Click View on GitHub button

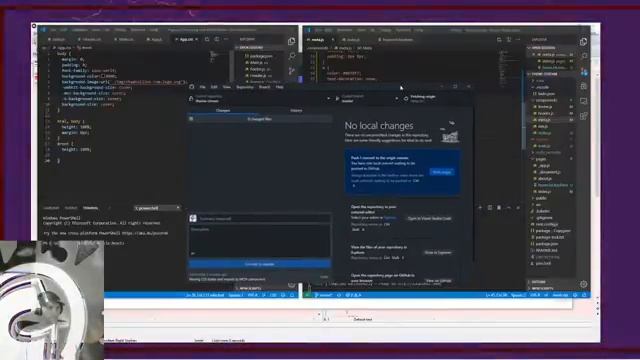click(438, 281)
